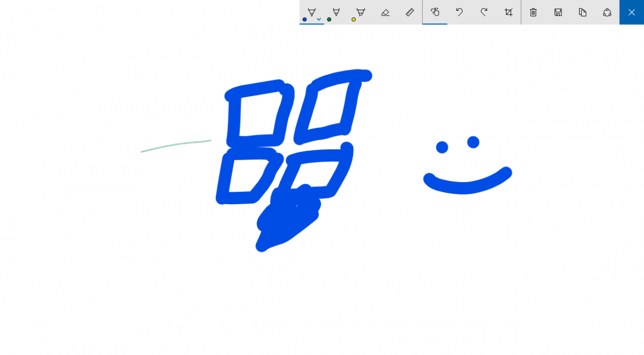This screenshot has height=355, width=644.
Task: Open the ballpoint pen options dropdown
Action: (x=318, y=18)
